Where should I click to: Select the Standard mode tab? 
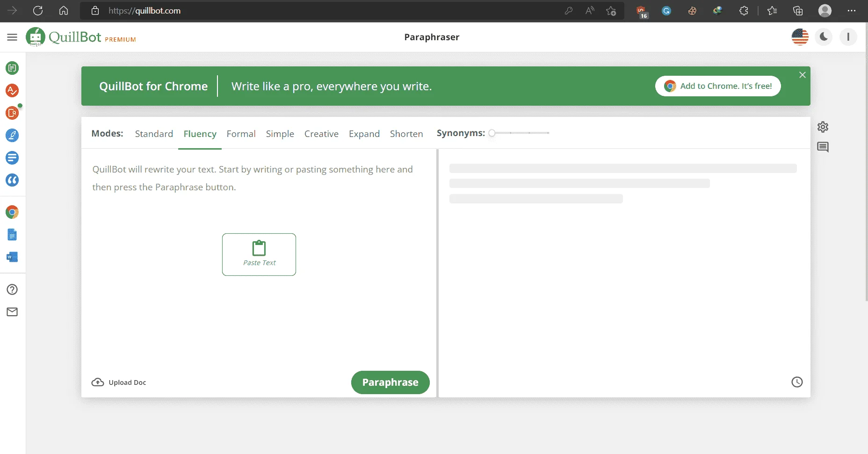click(x=154, y=134)
